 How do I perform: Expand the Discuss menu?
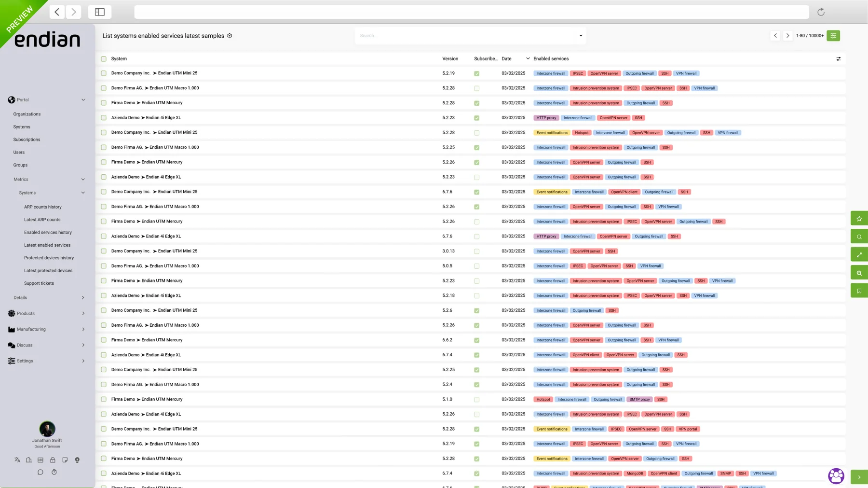click(x=83, y=345)
